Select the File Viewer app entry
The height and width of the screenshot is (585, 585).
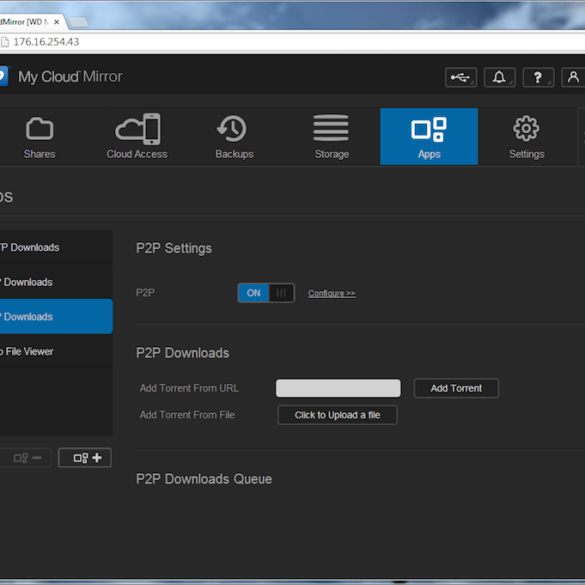(56, 351)
